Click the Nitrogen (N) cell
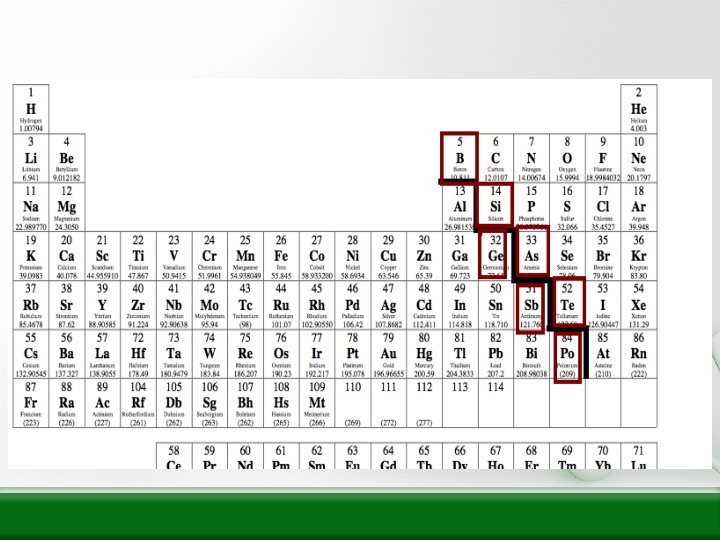Screen dimensions: 720x540 pyautogui.click(x=531, y=158)
